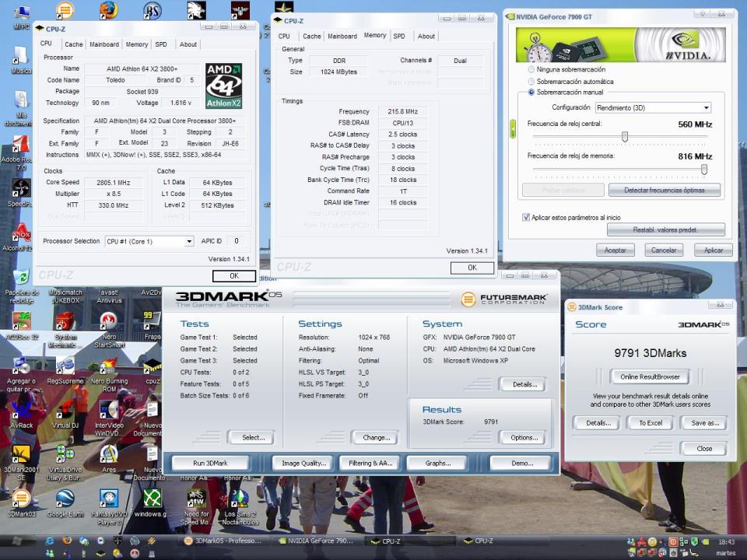Select SPD tab in left CPU-Z window
Image resolution: width=747 pixels, height=560 pixels.
[x=161, y=44]
